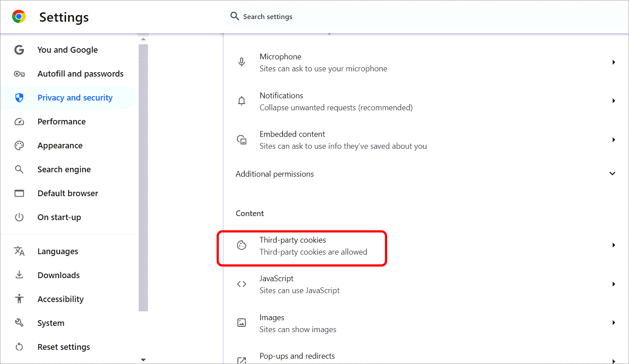
Task: Expand the Additional permissions section
Action: pos(612,174)
